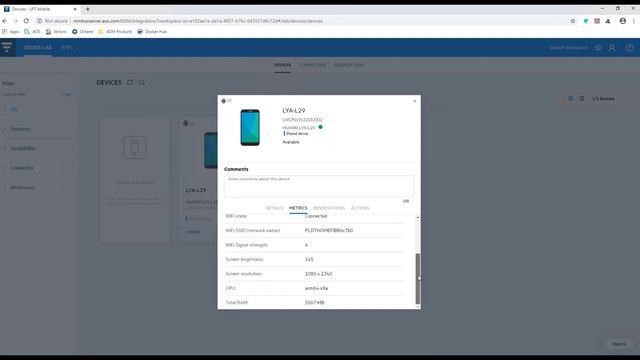The image size is (640, 360).
Task: Open the Reservations tab in dialog
Action: [x=329, y=208]
